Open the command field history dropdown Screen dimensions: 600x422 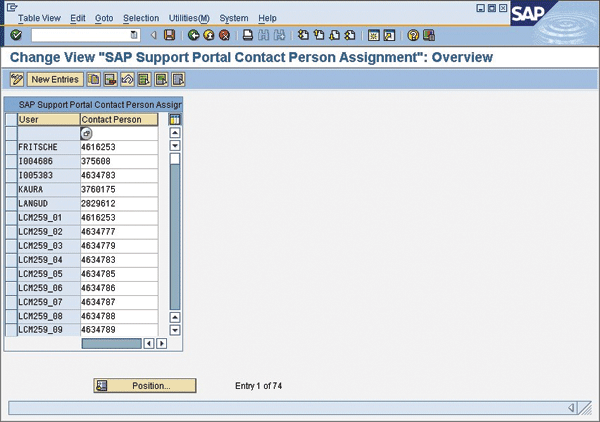point(134,35)
